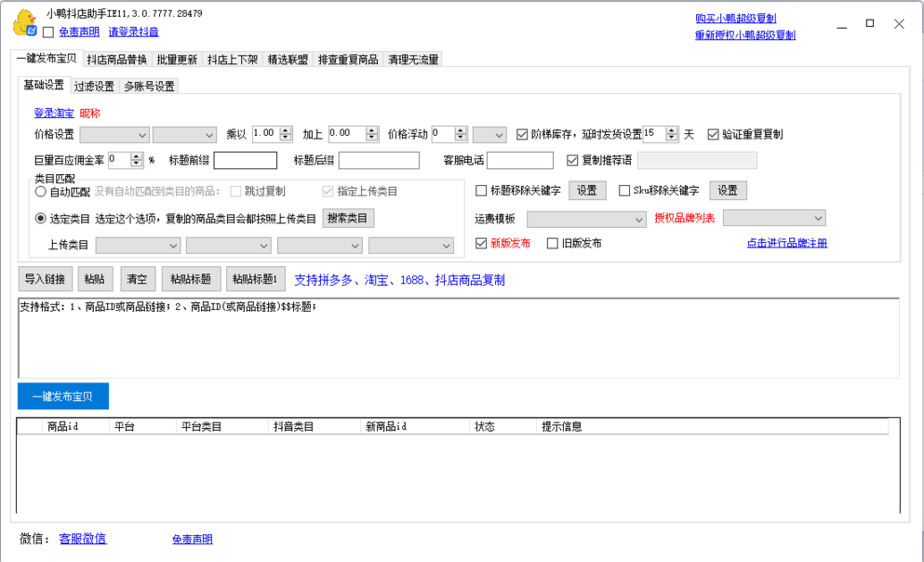Click the 导入链接 button
This screenshot has width=924, height=562.
(47, 279)
